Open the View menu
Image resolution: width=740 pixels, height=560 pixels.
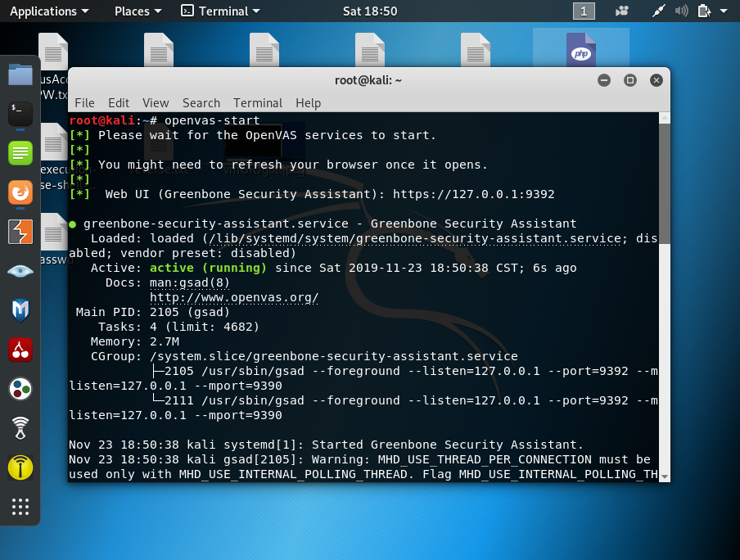(156, 103)
